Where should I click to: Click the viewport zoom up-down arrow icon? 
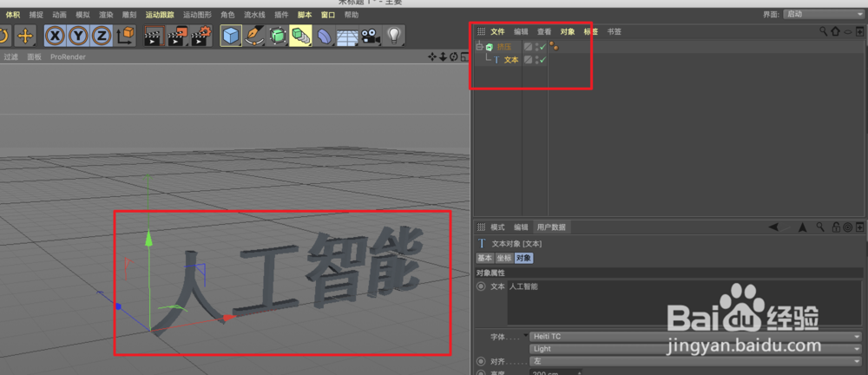443,56
